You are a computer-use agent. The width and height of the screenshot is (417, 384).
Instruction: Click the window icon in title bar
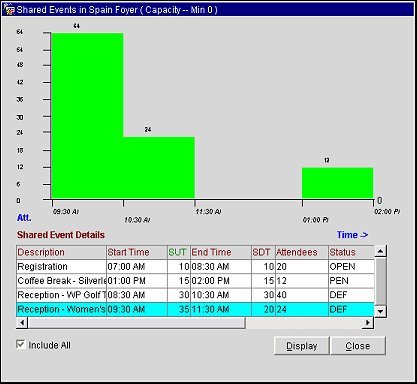(9, 9)
